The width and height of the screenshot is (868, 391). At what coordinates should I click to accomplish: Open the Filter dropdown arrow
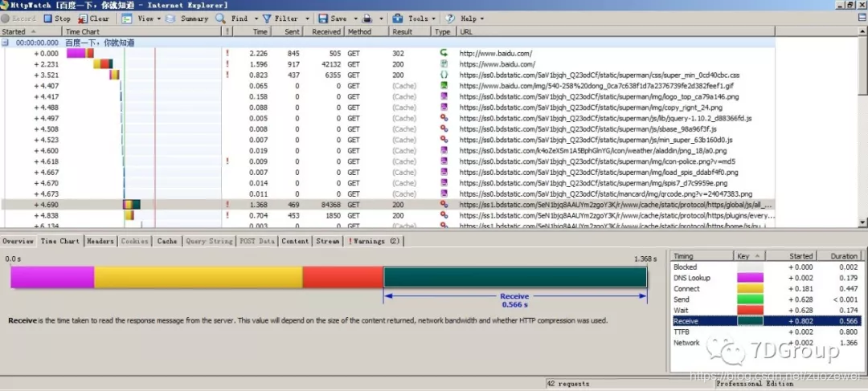308,18
